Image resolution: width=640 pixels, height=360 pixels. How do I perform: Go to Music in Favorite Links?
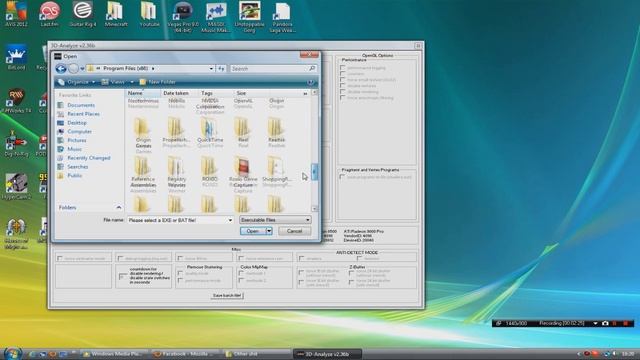tap(70, 149)
